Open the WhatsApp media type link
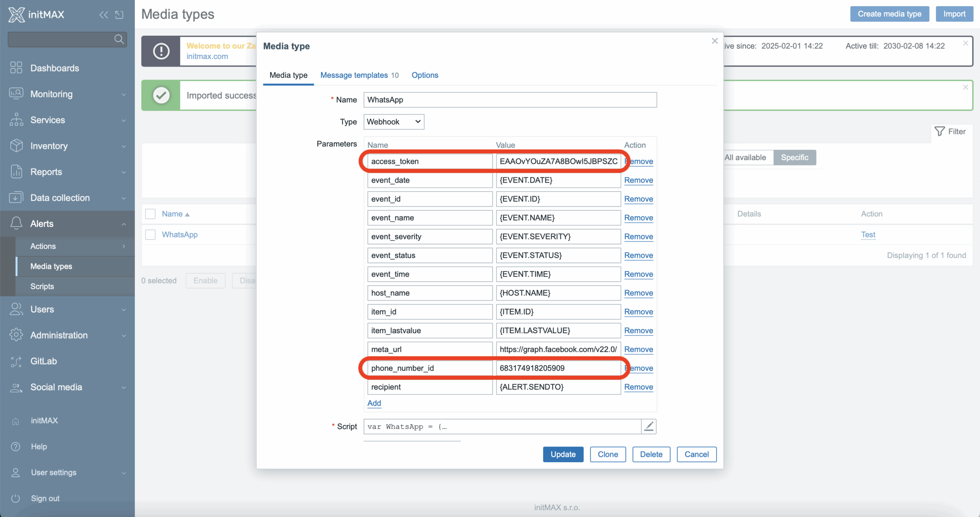 (x=180, y=234)
